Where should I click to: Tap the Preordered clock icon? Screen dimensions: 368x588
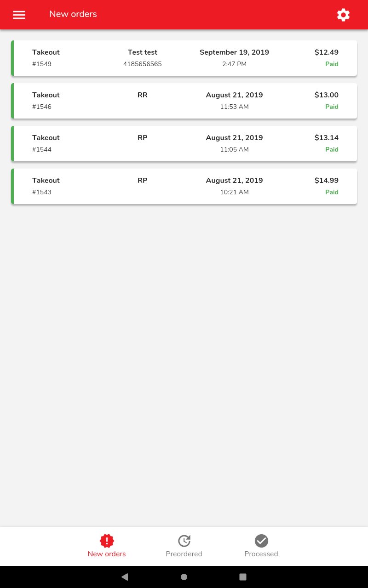pyautogui.click(x=184, y=541)
